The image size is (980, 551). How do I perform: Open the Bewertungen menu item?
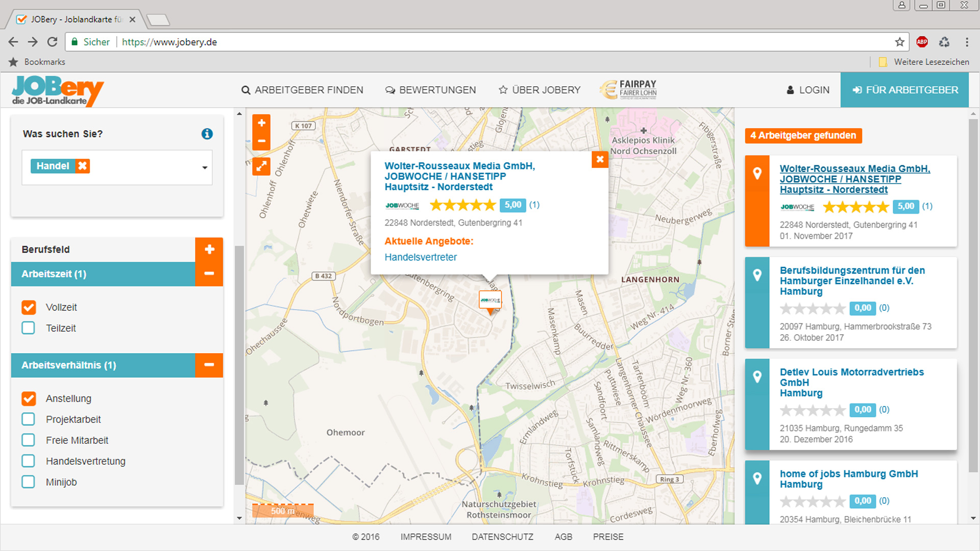430,90
